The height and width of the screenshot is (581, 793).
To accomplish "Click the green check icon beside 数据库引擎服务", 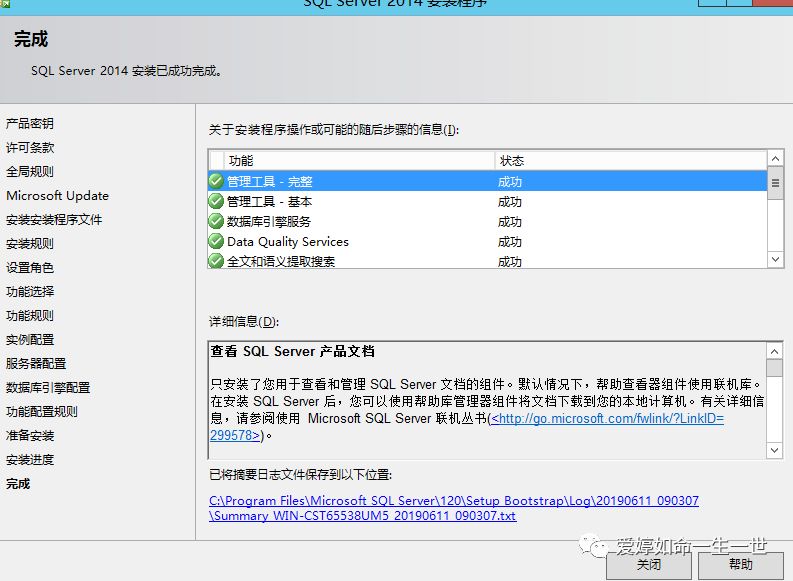I will click(216, 221).
